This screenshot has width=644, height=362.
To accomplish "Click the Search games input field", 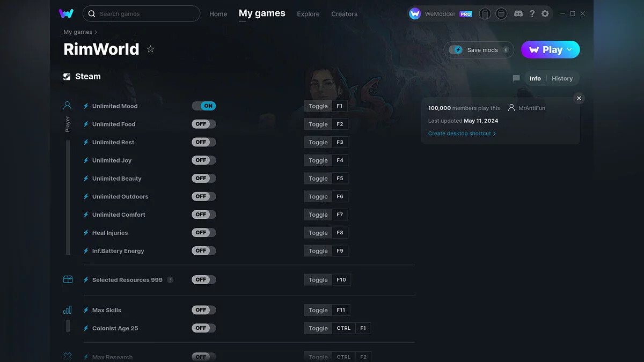I will (141, 13).
